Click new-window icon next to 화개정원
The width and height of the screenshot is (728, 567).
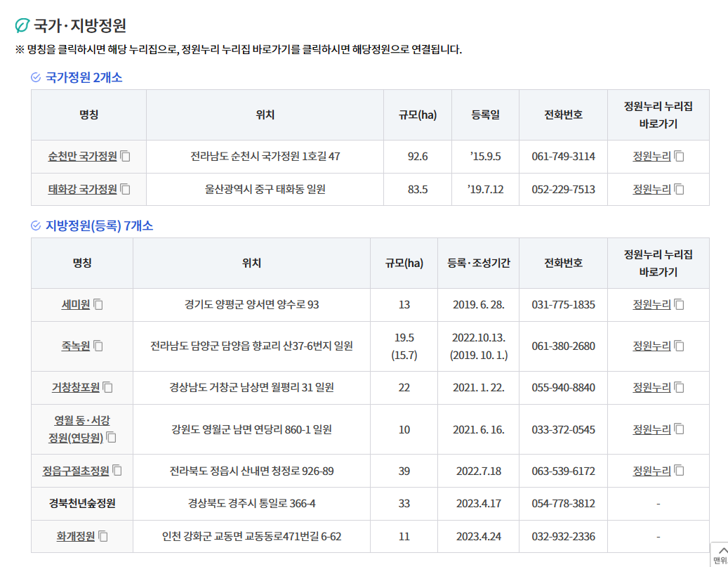click(103, 537)
